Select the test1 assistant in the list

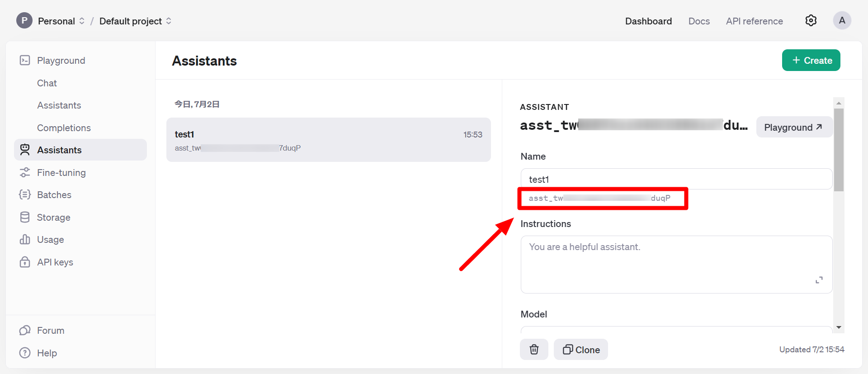pyautogui.click(x=329, y=140)
